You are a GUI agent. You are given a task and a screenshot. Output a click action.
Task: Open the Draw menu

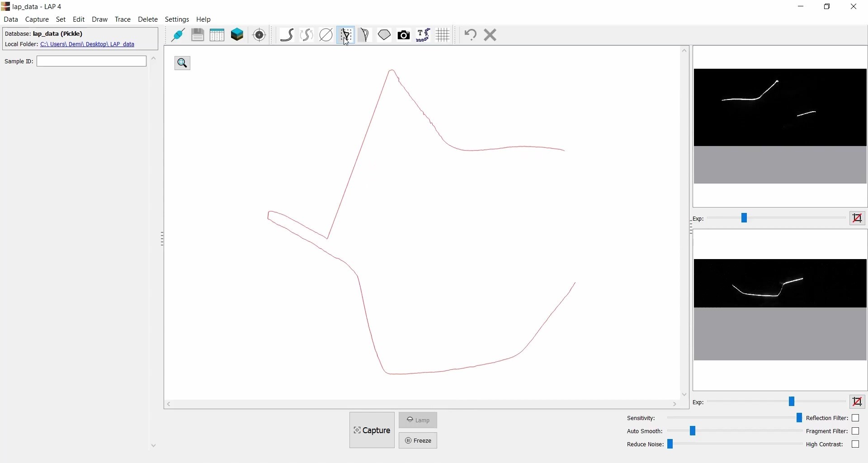(x=100, y=20)
